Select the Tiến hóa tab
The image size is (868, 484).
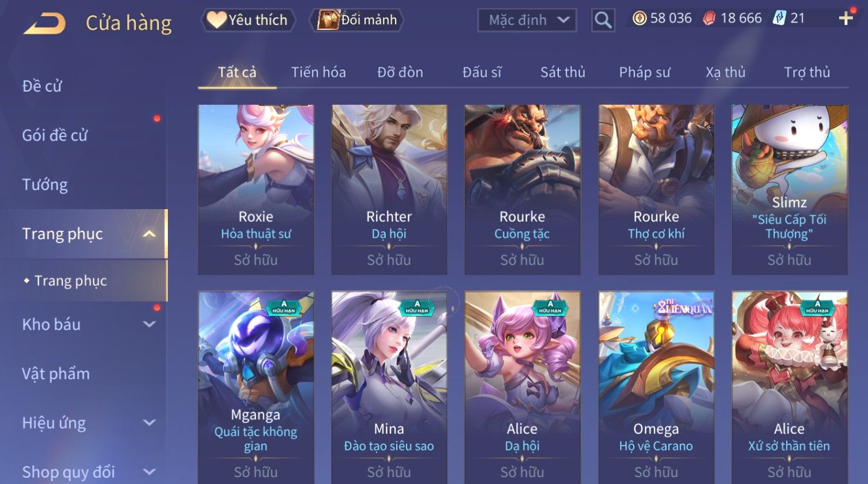[x=318, y=72]
